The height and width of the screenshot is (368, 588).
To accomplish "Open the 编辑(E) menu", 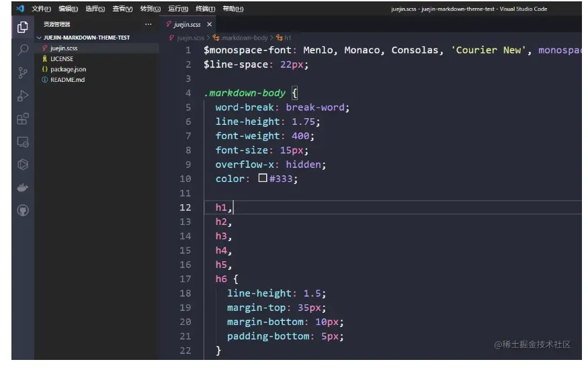I will click(x=69, y=9).
